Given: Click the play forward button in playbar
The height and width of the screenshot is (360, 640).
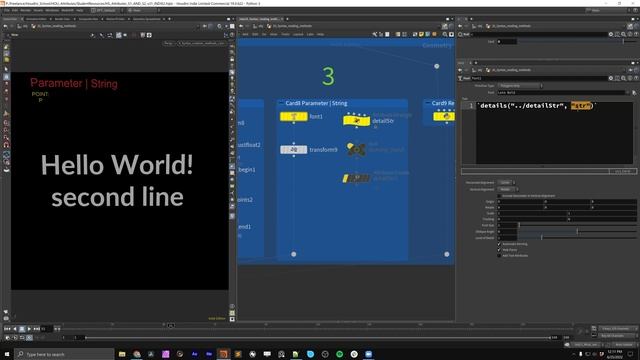Looking at the screenshot, I should coord(29,329).
